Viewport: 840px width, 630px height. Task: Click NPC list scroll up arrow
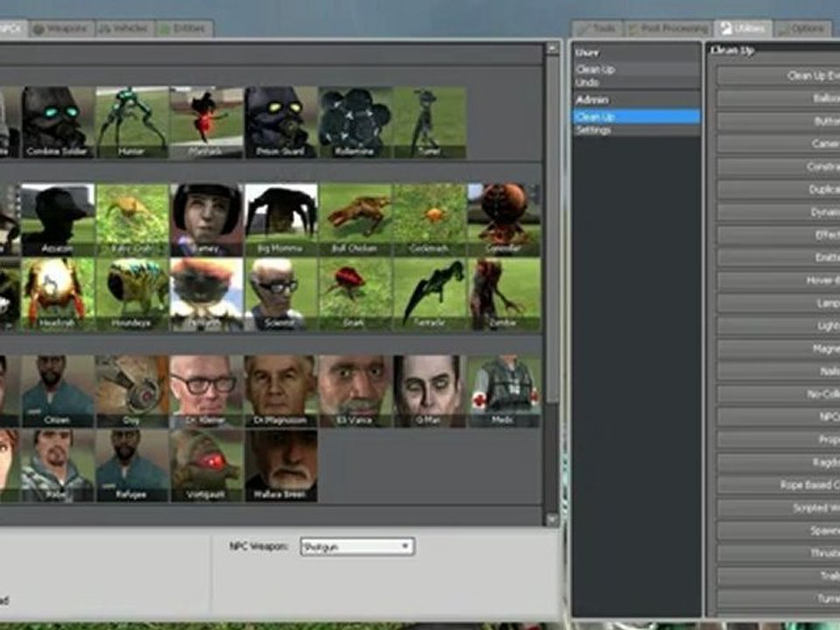click(x=552, y=49)
